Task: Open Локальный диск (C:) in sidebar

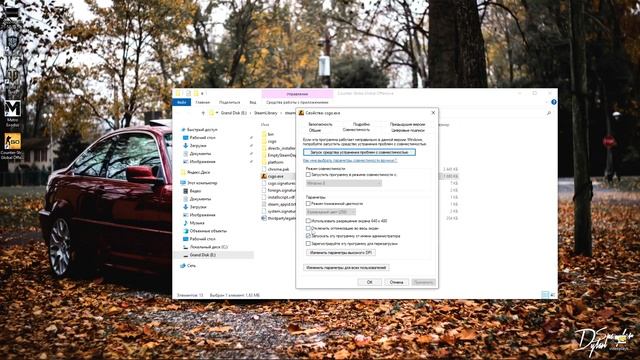Action: tap(205, 247)
